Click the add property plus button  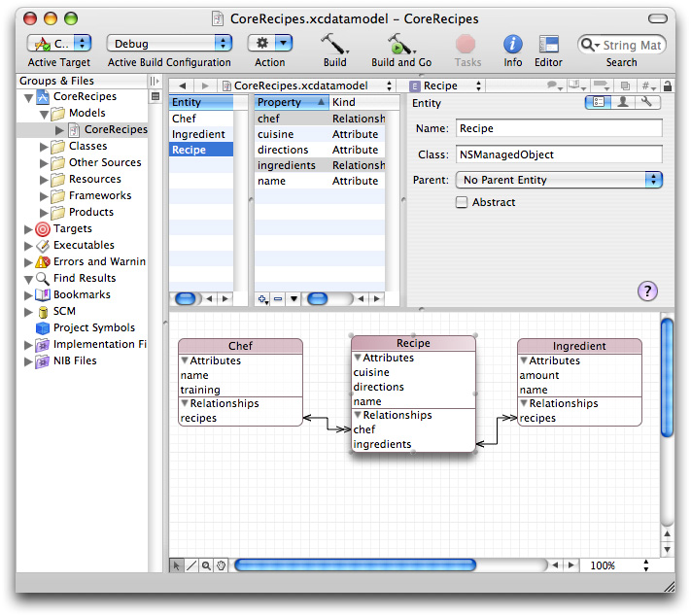click(263, 299)
